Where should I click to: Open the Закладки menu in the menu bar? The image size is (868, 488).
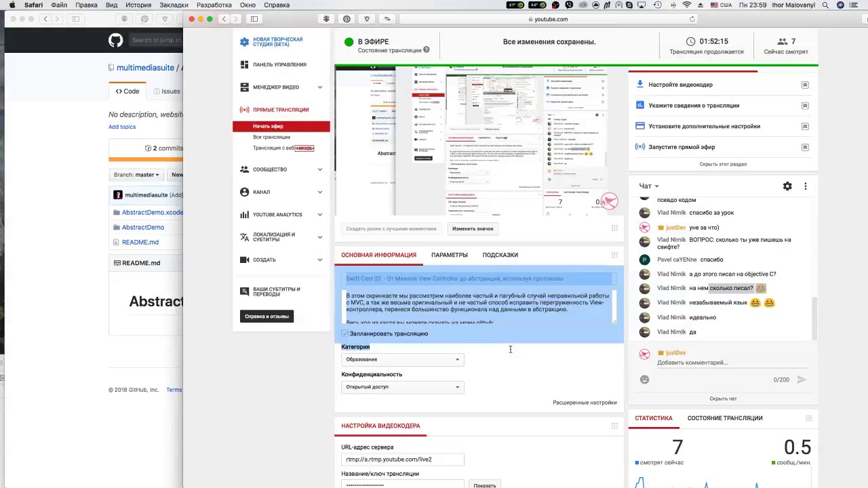pos(174,5)
